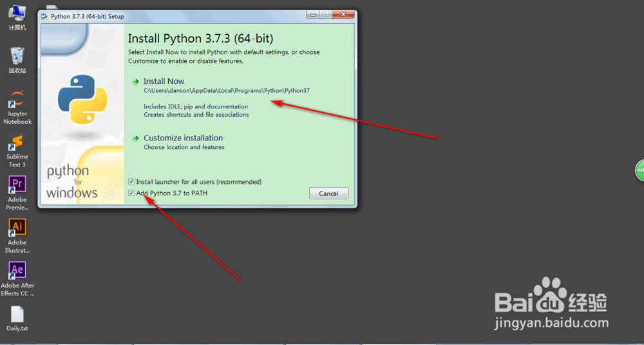This screenshot has width=644, height=345.
Task: Choose Customize installation option
Action: 183,138
